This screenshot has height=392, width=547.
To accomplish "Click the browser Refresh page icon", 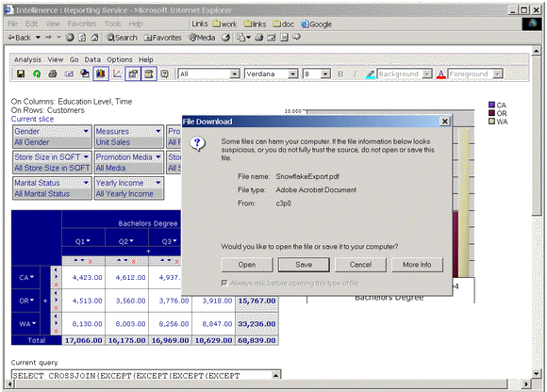I will coord(82,38).
